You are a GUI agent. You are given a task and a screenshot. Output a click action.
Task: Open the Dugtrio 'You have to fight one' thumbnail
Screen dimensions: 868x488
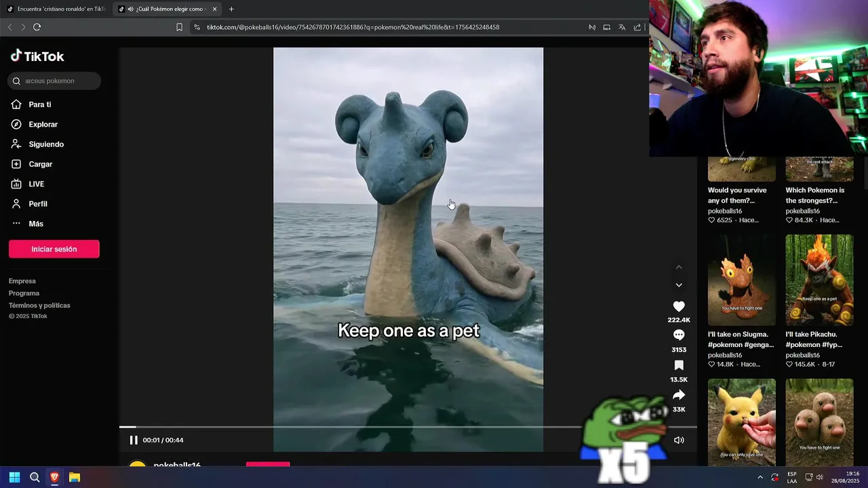tap(819, 422)
